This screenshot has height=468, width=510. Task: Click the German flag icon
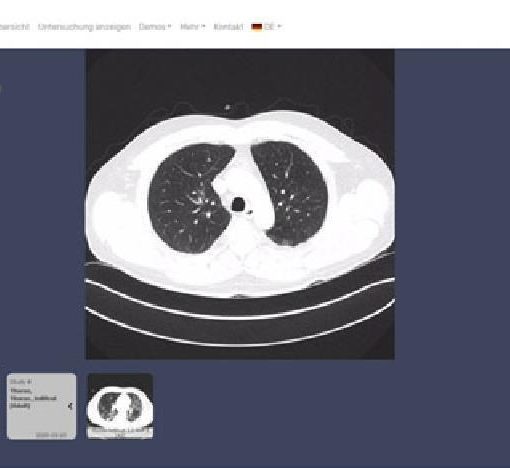point(257,27)
